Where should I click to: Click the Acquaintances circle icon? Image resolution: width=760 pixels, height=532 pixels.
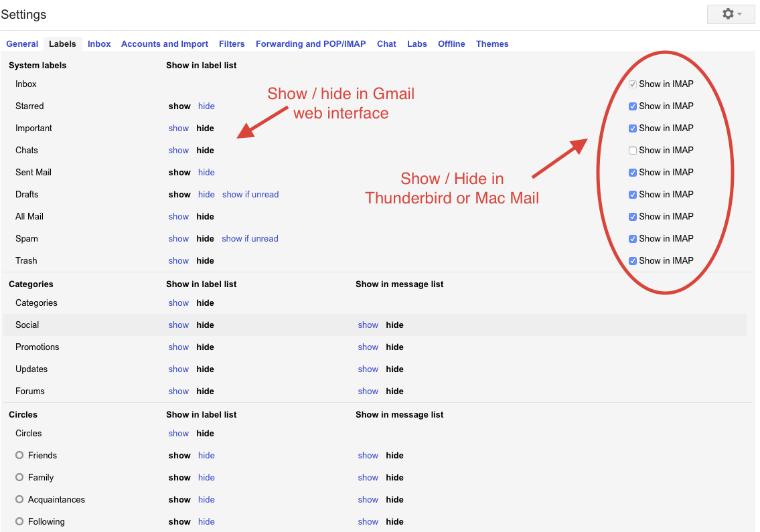(19, 499)
